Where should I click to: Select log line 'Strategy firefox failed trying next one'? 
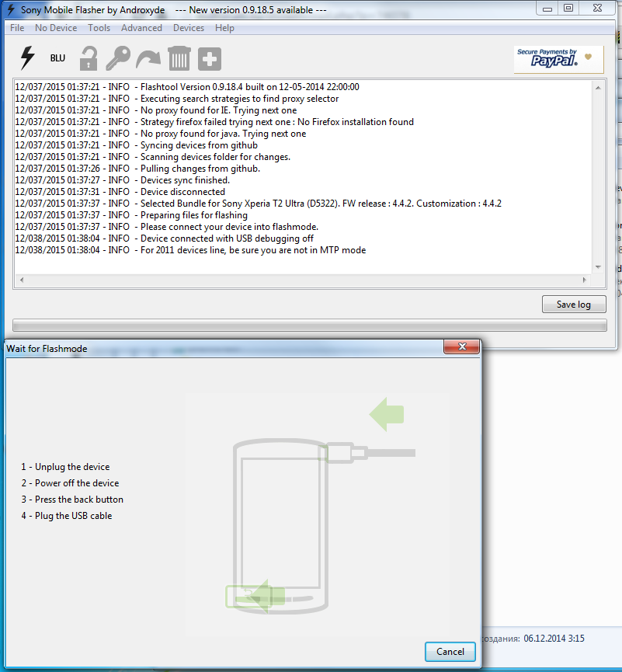tap(214, 122)
